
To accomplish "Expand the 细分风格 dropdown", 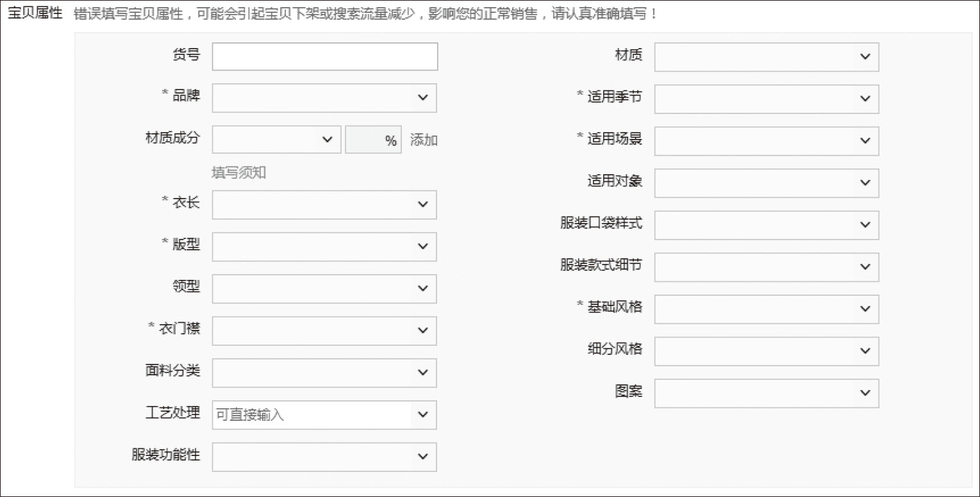I will point(767,351).
